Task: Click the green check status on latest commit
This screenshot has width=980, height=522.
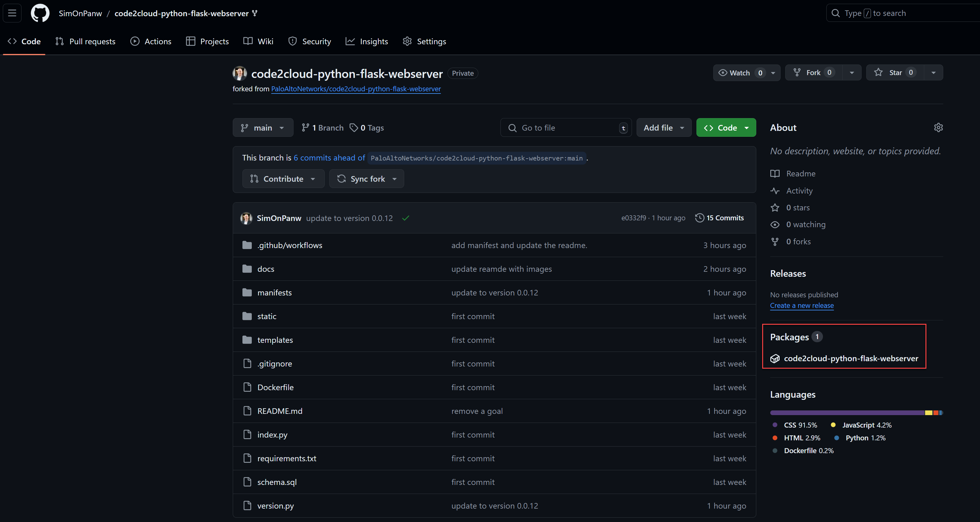Action: click(405, 218)
